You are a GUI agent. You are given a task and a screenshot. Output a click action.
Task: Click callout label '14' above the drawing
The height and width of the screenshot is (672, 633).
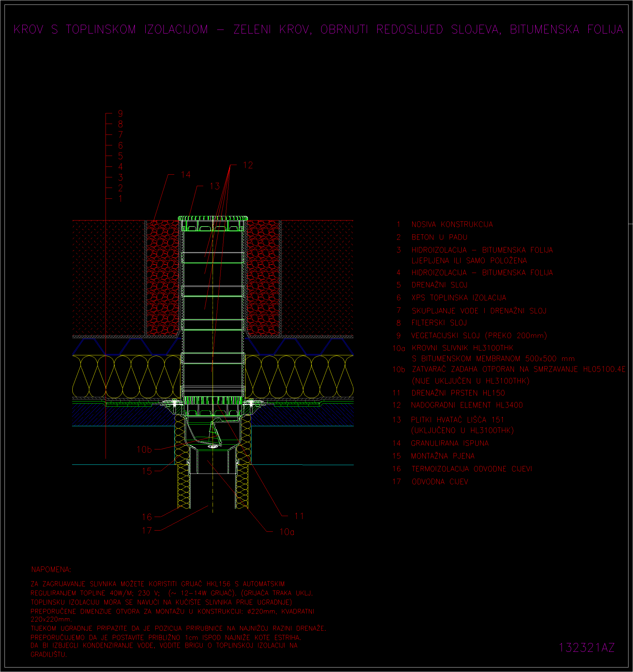tap(185, 175)
